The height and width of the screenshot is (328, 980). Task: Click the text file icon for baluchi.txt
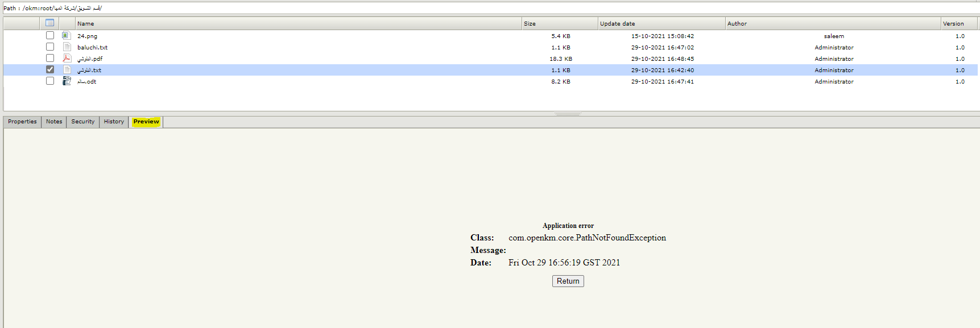(67, 47)
